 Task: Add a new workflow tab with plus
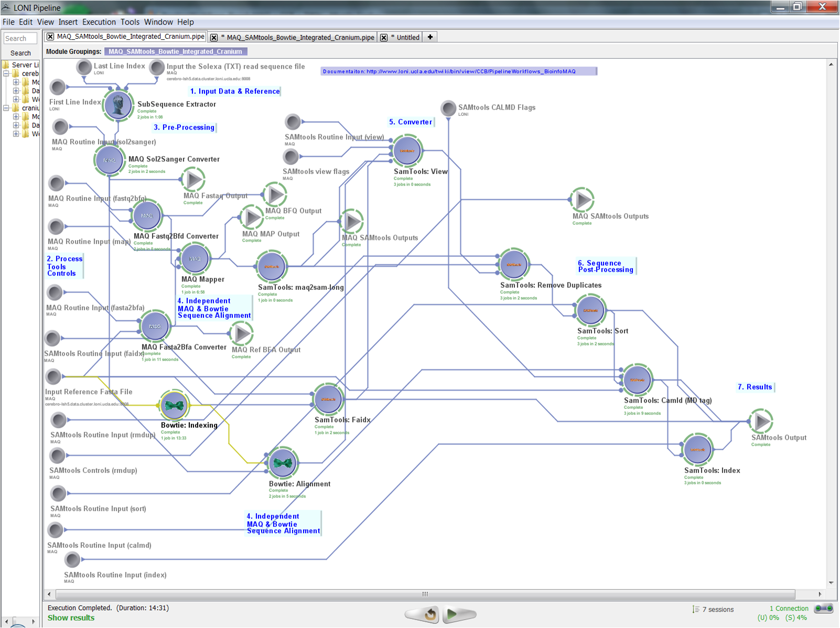point(430,37)
